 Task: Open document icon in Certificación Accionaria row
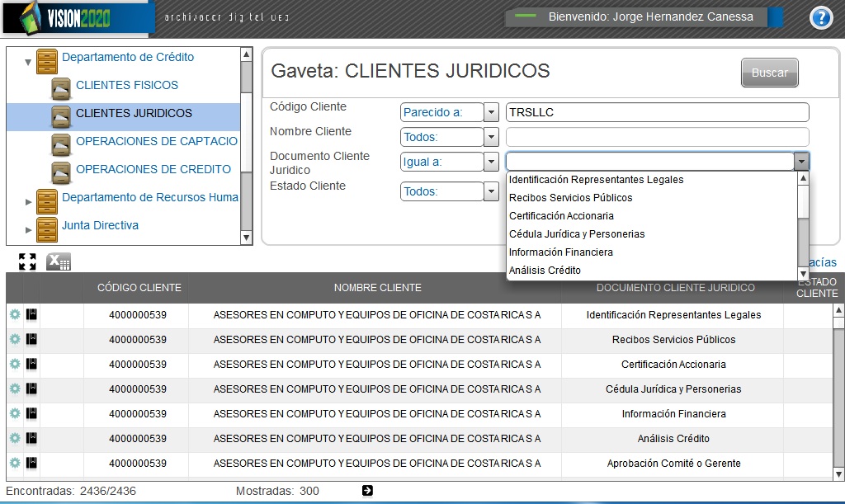tap(32, 364)
